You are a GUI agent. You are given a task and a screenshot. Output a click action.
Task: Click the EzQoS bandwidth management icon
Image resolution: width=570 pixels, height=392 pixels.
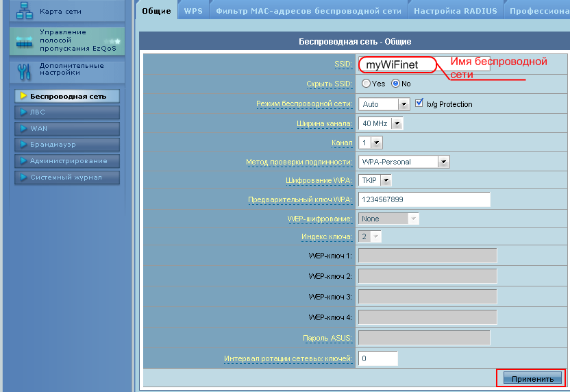25,41
